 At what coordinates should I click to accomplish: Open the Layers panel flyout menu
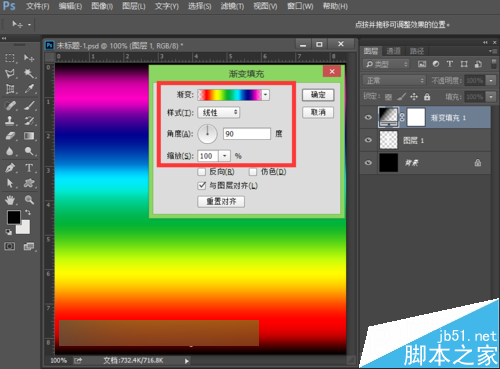pyautogui.click(x=493, y=51)
